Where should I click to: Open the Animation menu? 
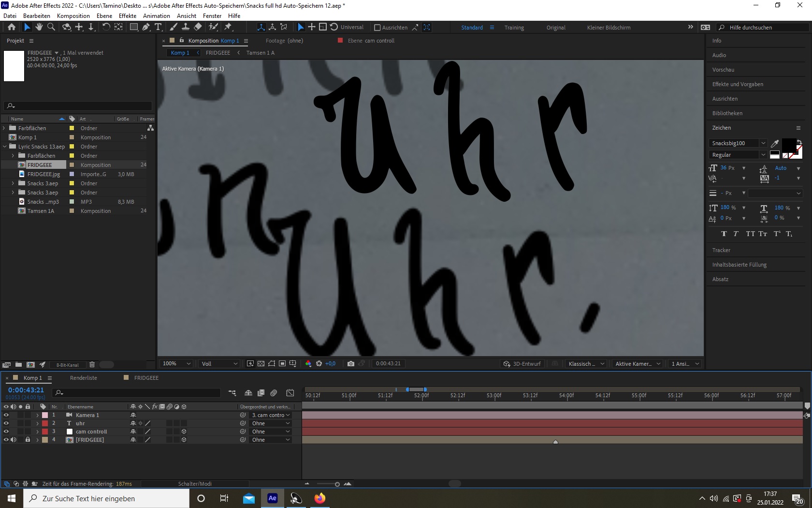pyautogui.click(x=156, y=15)
